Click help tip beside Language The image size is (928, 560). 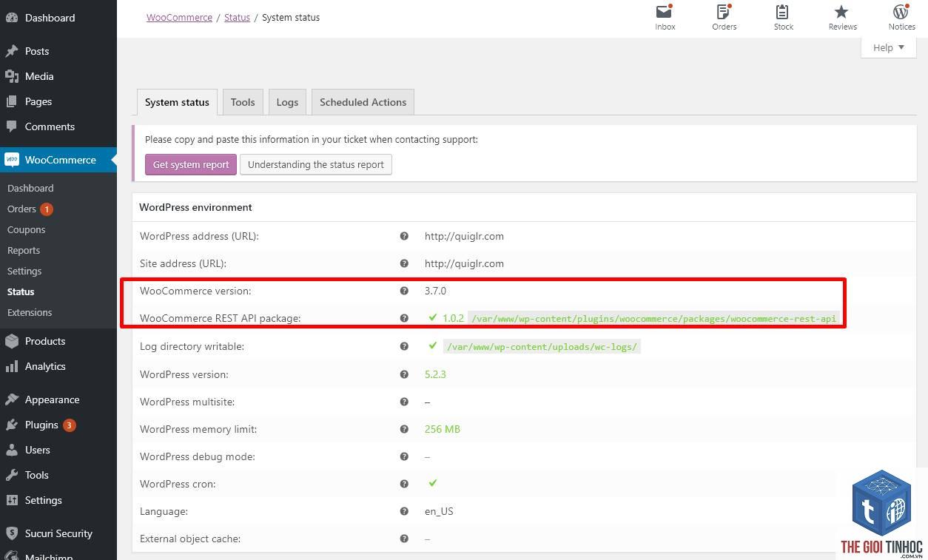click(x=404, y=511)
